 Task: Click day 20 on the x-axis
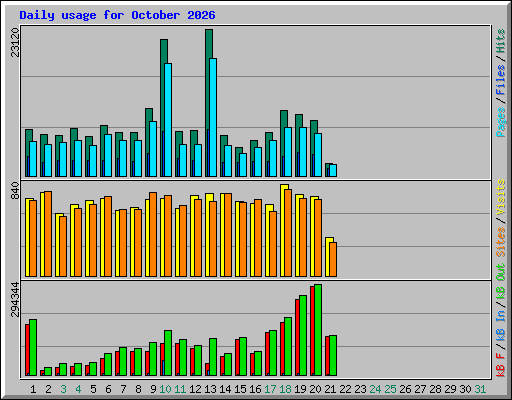[x=315, y=389]
